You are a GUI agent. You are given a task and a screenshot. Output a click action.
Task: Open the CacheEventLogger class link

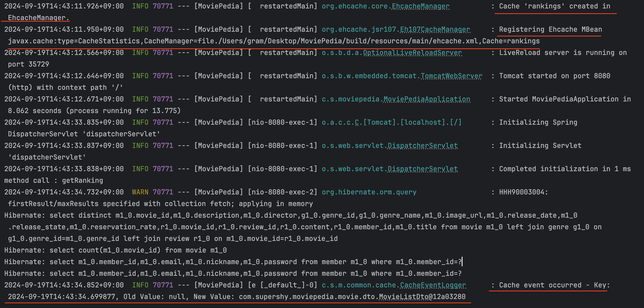[433, 285]
